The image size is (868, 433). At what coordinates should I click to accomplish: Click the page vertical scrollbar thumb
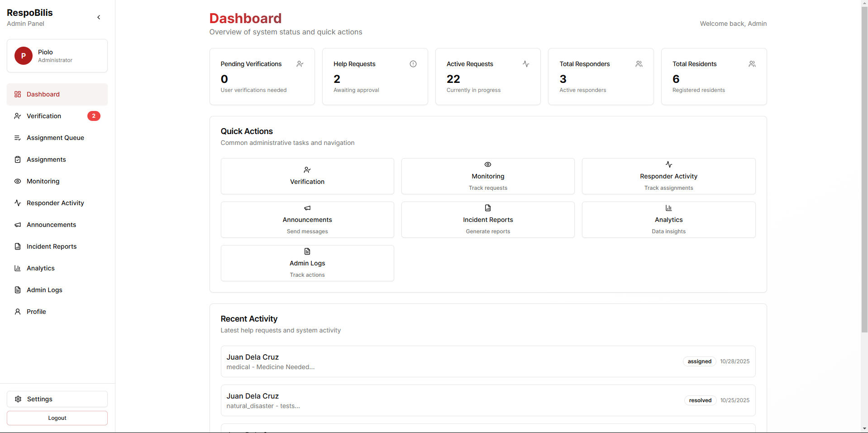tap(864, 170)
